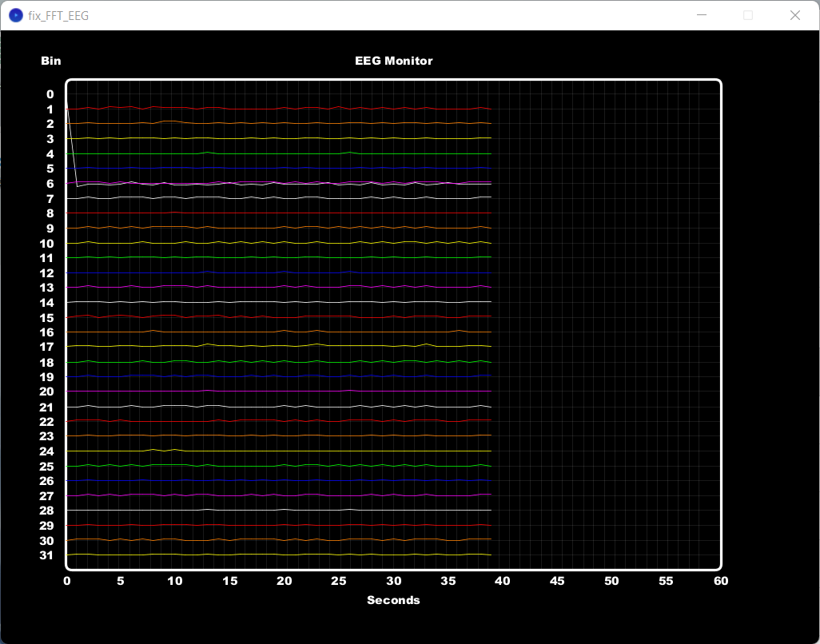Click the 0 seconds tick label

(x=66, y=581)
